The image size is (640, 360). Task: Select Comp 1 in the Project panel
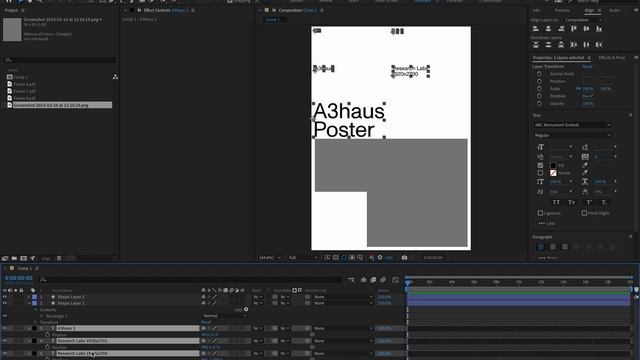(x=20, y=77)
